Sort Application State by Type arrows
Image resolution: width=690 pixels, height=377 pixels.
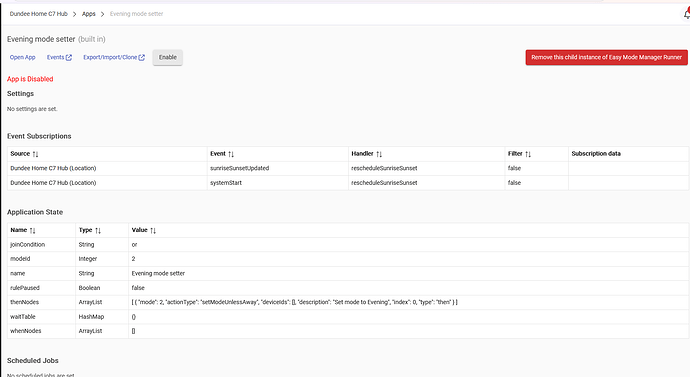(98, 231)
